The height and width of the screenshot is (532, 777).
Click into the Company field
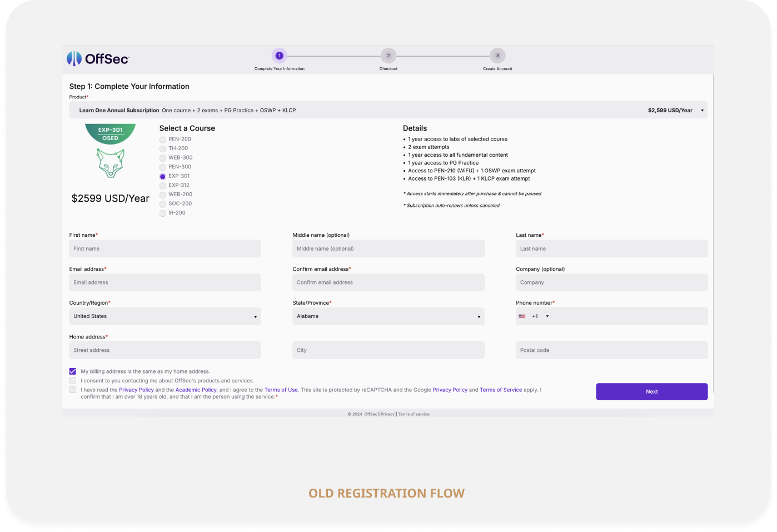(612, 282)
